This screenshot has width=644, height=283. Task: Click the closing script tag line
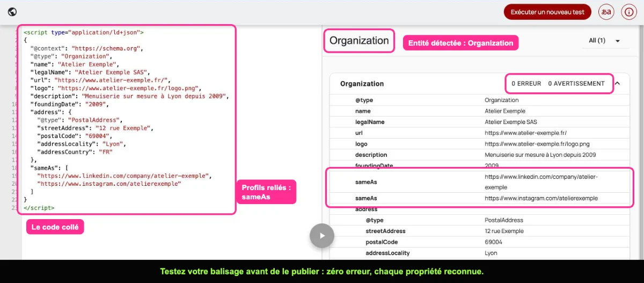[x=39, y=207]
